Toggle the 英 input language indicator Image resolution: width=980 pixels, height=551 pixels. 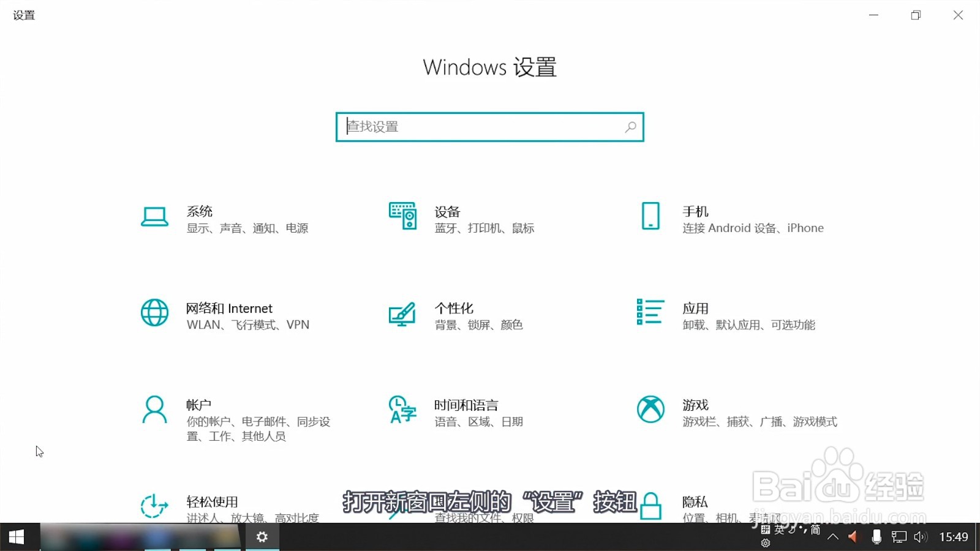tap(779, 530)
